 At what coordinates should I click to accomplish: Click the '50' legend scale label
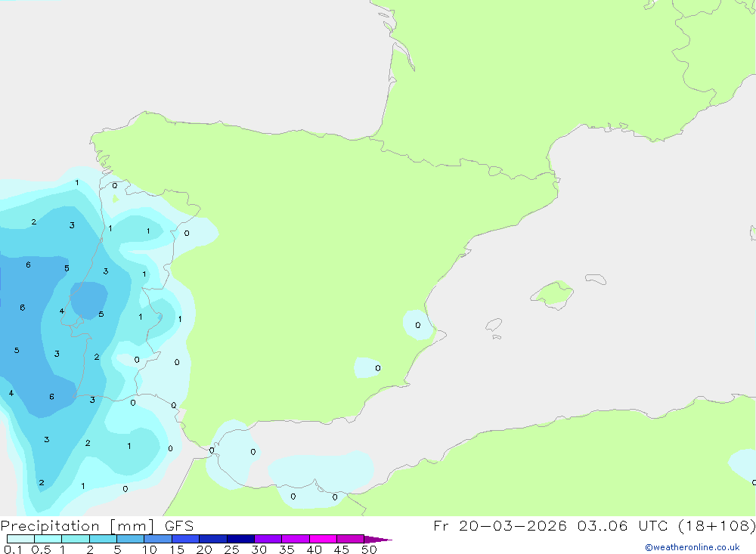coord(370,549)
